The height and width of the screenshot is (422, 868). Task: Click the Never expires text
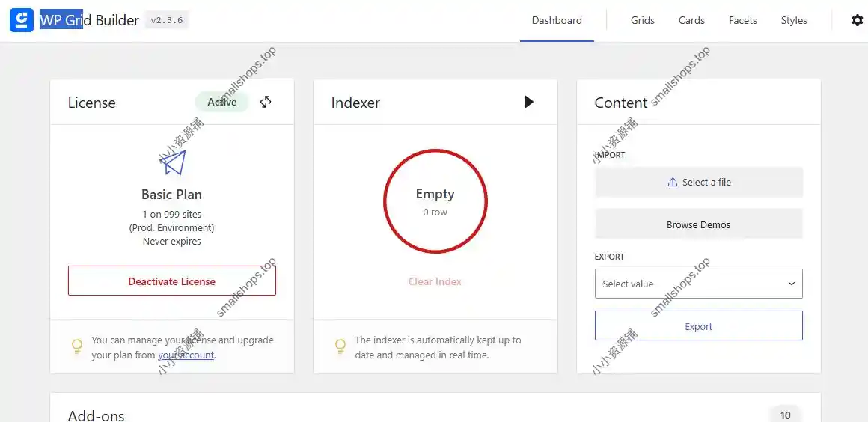[x=171, y=242]
